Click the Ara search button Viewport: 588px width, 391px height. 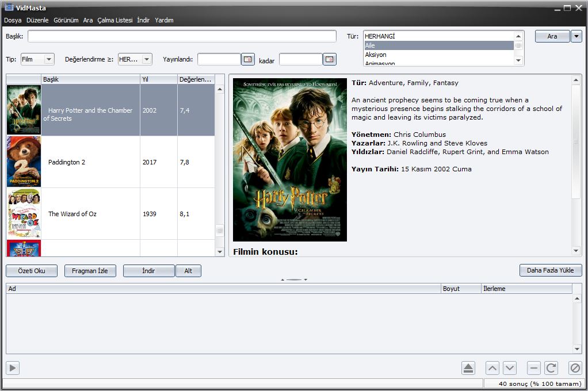[x=552, y=36]
